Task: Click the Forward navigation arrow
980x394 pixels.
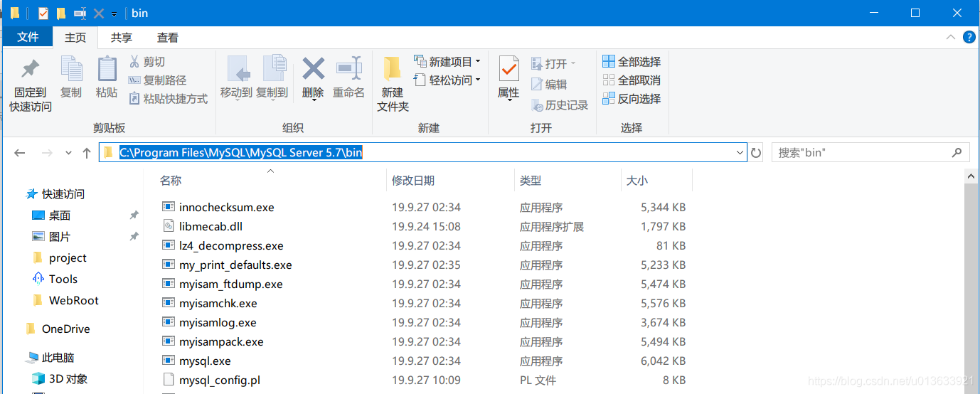Action: [x=47, y=153]
